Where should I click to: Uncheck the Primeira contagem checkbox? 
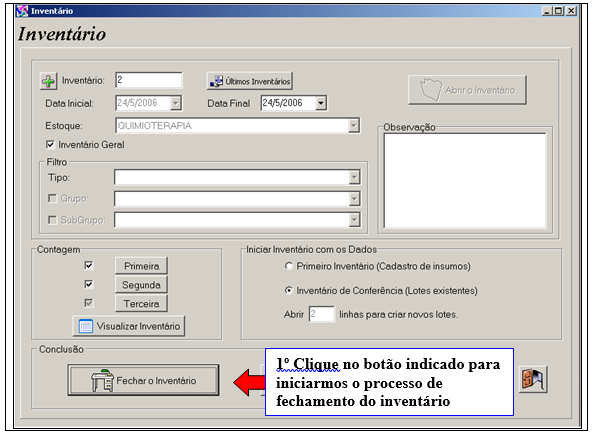89,265
